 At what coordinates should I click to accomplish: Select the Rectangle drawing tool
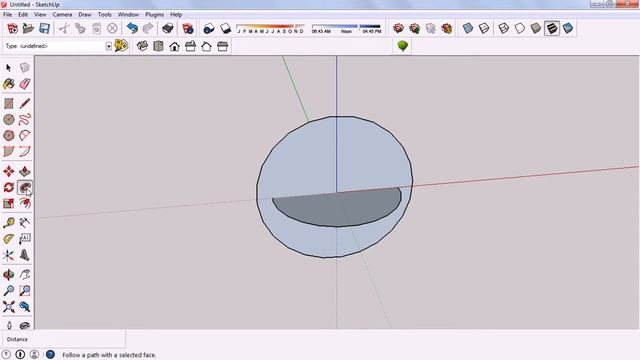pyautogui.click(x=9, y=103)
